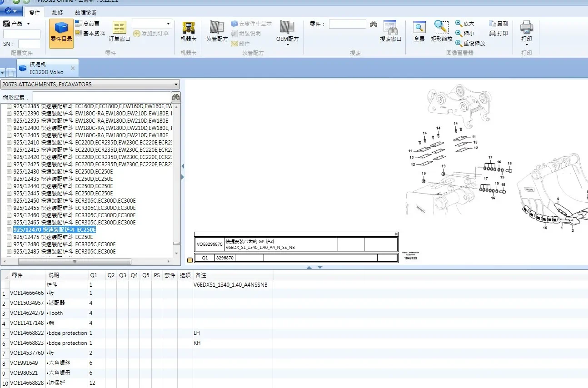The width and height of the screenshot is (588, 388).
Task: Switch to the 维修 ribbon tab
Action: pos(58,12)
